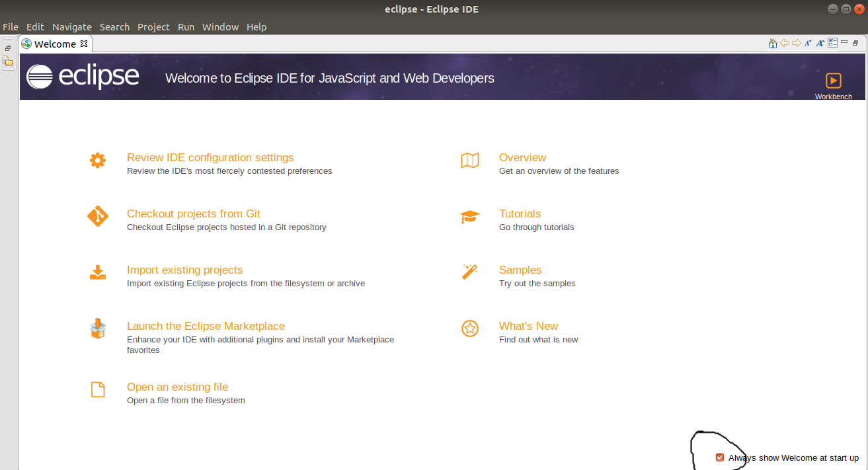Click the Workbench play icon
The image size is (868, 470).
click(833, 81)
